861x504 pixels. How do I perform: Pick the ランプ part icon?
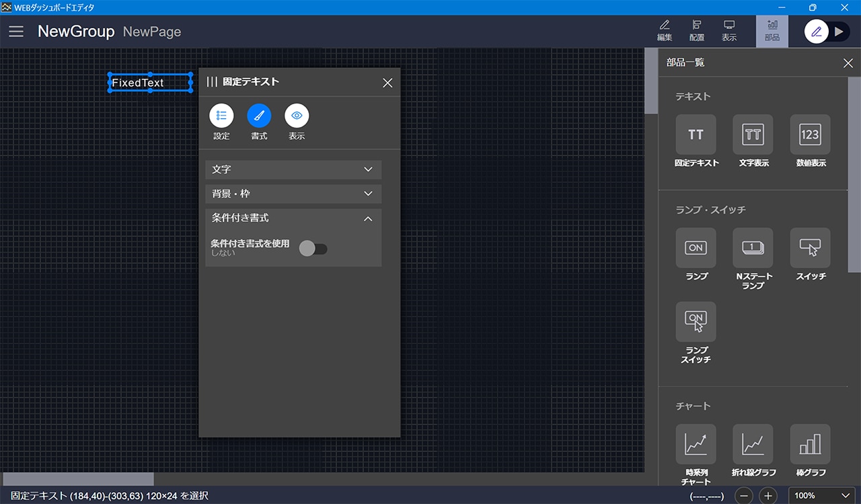click(x=696, y=248)
